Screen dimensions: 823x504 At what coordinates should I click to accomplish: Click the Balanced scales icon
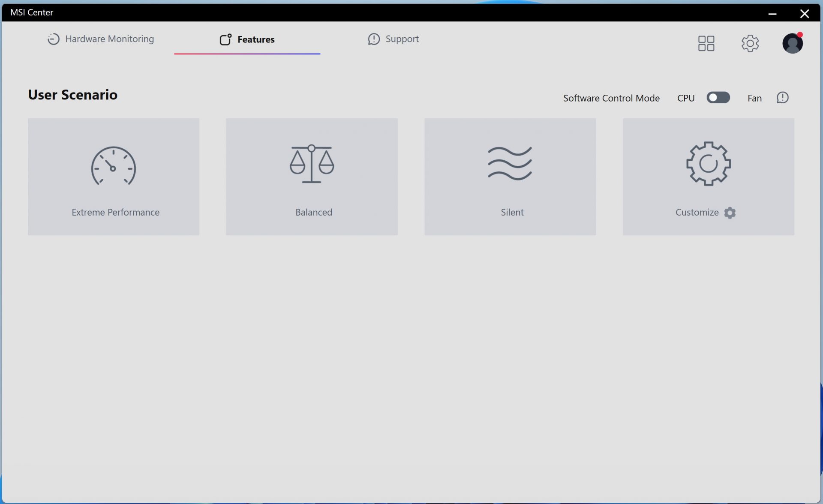point(312,164)
